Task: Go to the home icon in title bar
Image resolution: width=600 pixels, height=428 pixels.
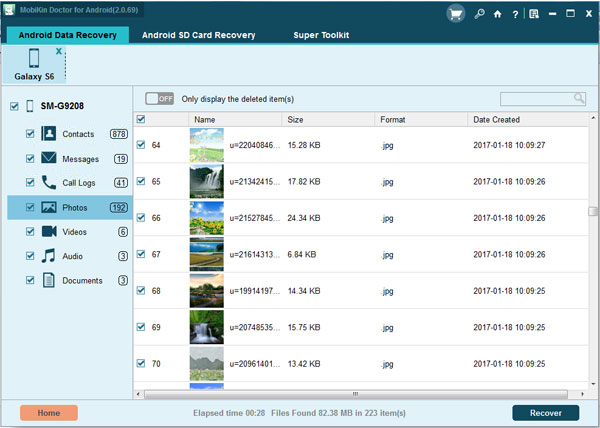Action: (497, 15)
